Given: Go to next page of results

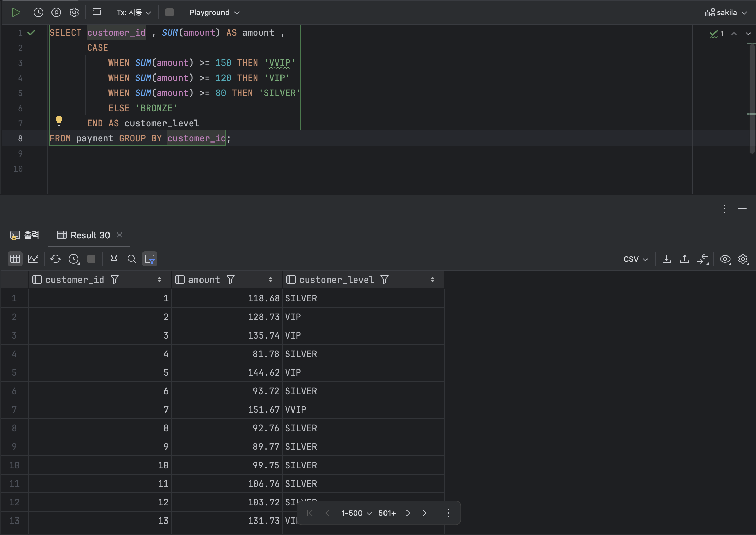Looking at the screenshot, I should pyautogui.click(x=408, y=513).
